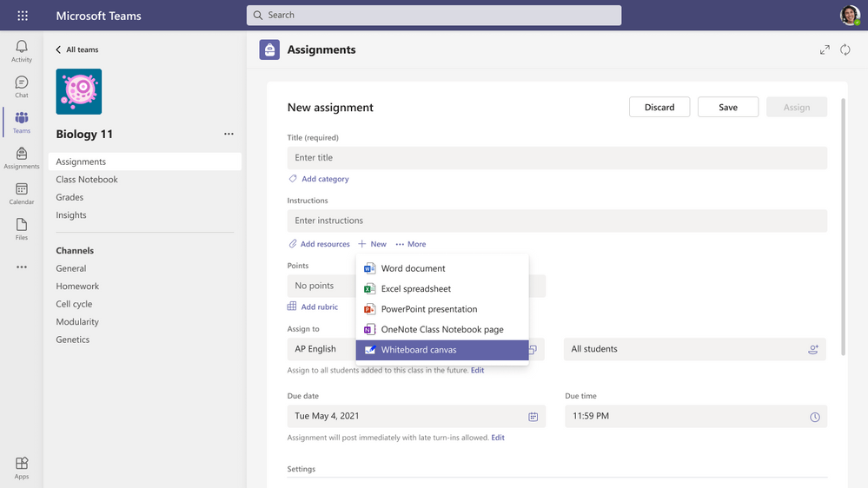Click into the Enter title field
The image size is (868, 488).
coord(556,158)
